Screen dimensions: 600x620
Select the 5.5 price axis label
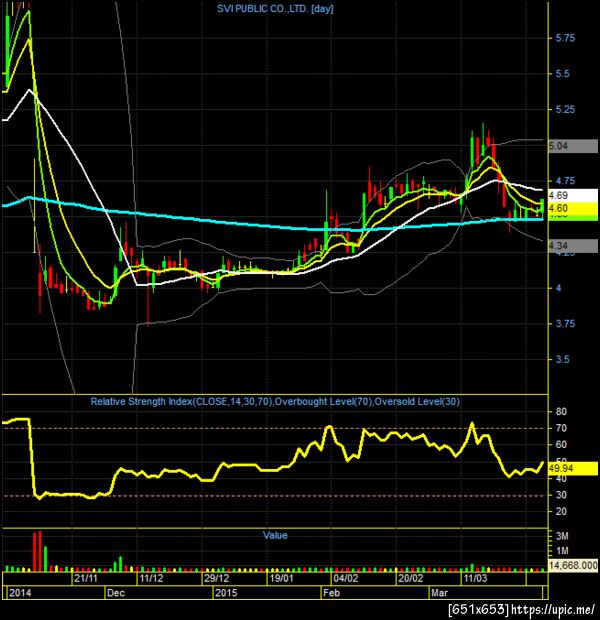coord(562,74)
